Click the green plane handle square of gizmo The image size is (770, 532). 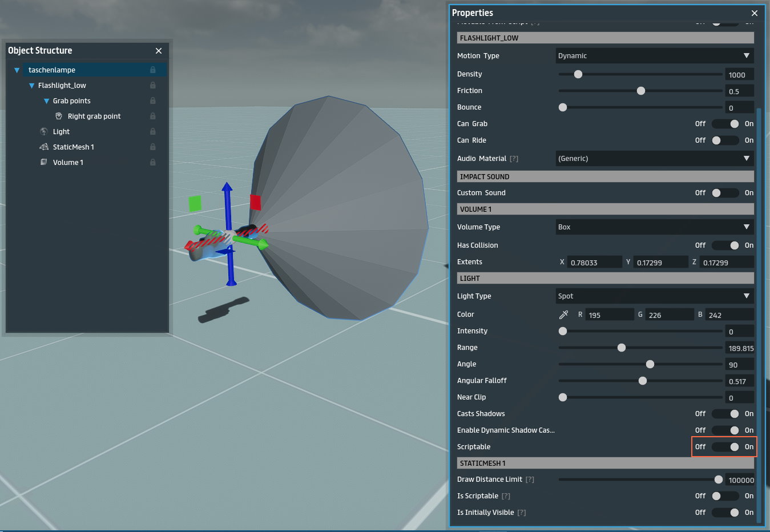[x=195, y=204]
